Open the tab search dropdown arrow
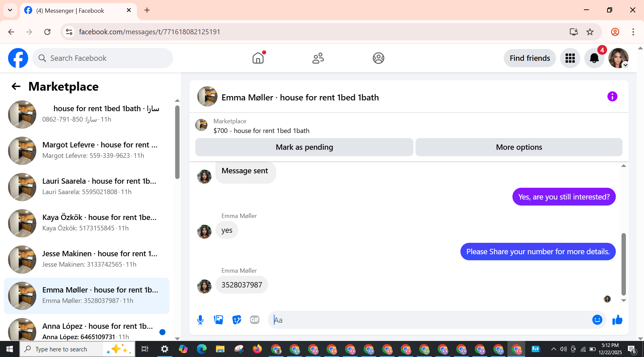The height and width of the screenshot is (357, 644). point(10,10)
